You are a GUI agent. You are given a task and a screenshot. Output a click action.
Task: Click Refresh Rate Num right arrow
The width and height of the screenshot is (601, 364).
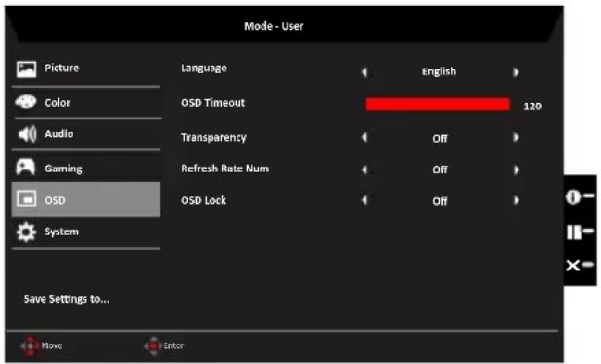click(516, 169)
